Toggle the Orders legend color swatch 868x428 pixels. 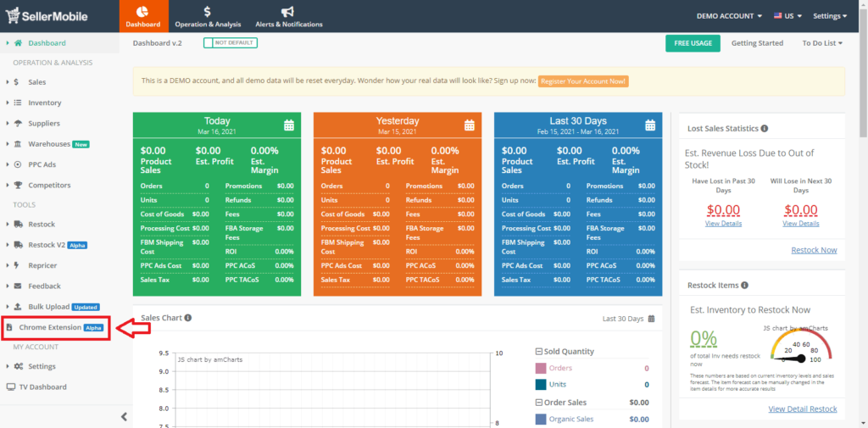click(540, 368)
